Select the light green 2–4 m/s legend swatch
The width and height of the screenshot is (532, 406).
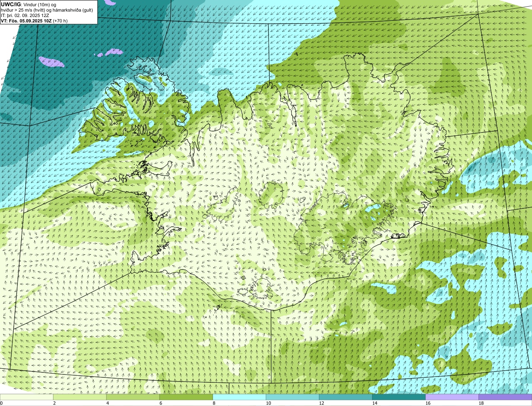(80, 397)
